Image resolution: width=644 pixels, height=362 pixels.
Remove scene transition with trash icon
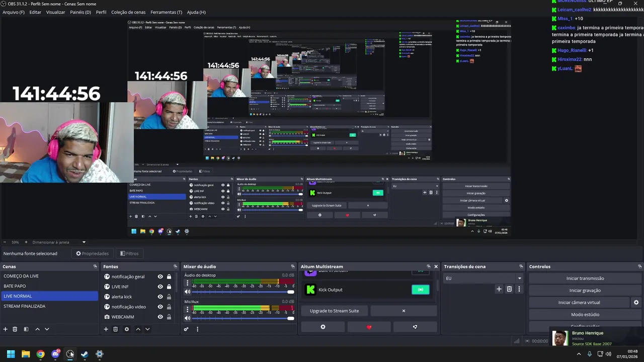tap(509, 289)
